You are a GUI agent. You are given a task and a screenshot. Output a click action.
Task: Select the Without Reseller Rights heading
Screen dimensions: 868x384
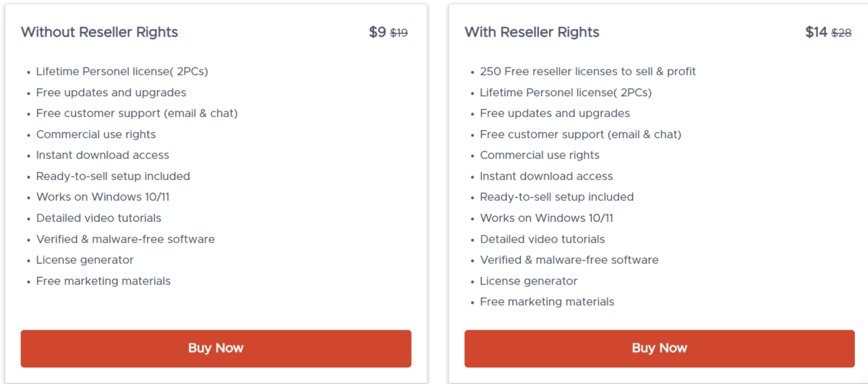(99, 33)
